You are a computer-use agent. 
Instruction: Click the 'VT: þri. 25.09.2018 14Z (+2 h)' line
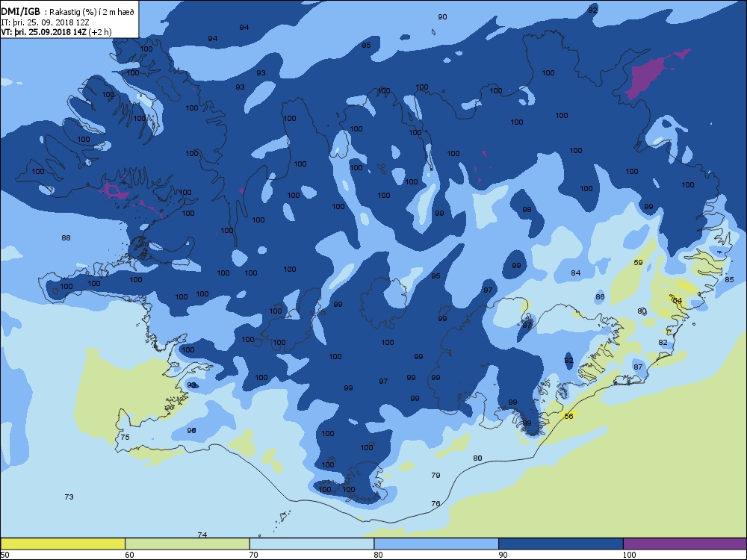click(x=56, y=32)
